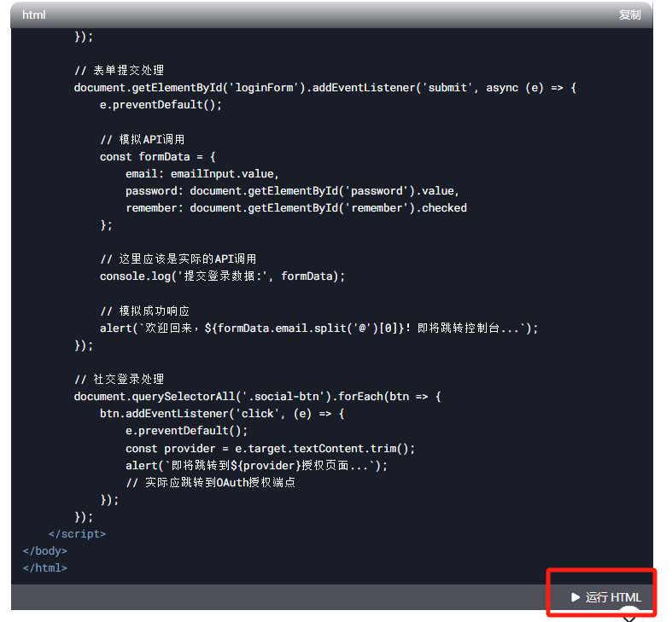Image resolution: width=672 pixels, height=622 pixels.
Task: Click the // 模拟成功响应 comment
Action: pyautogui.click(x=145, y=311)
